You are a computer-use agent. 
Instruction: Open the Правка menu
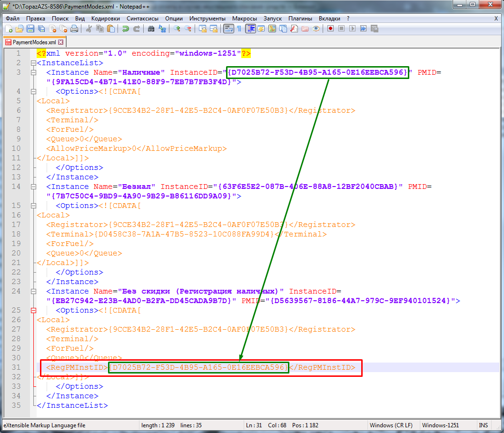tap(35, 19)
